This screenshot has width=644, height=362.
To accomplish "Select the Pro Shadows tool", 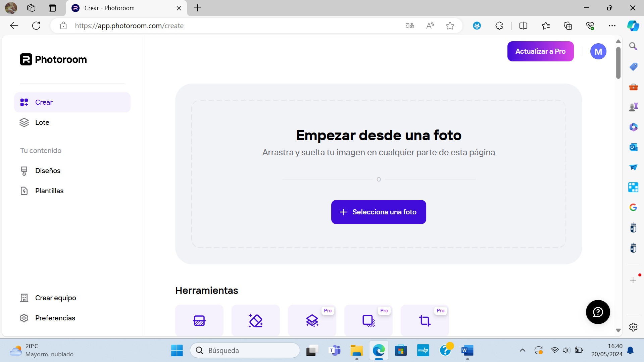I will [368, 320].
